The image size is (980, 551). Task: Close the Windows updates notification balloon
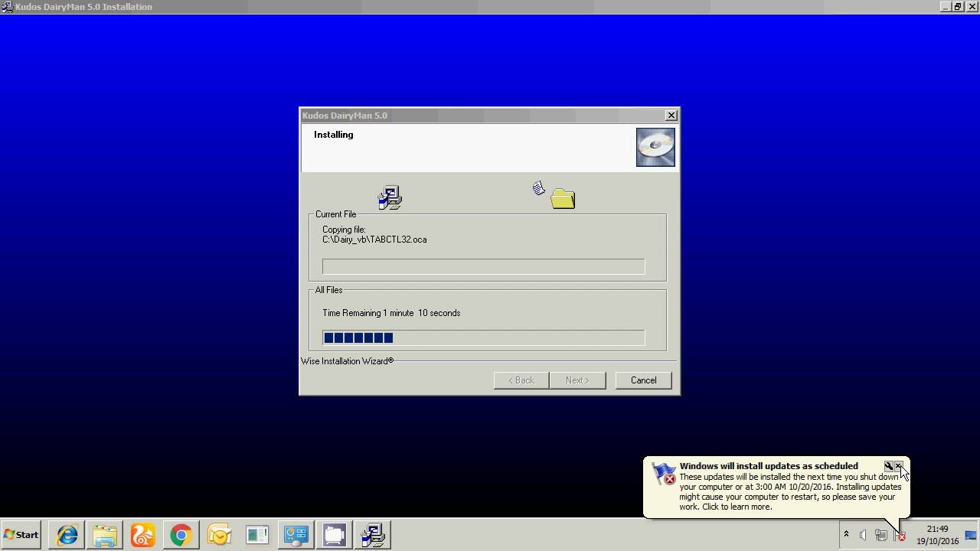[898, 466]
